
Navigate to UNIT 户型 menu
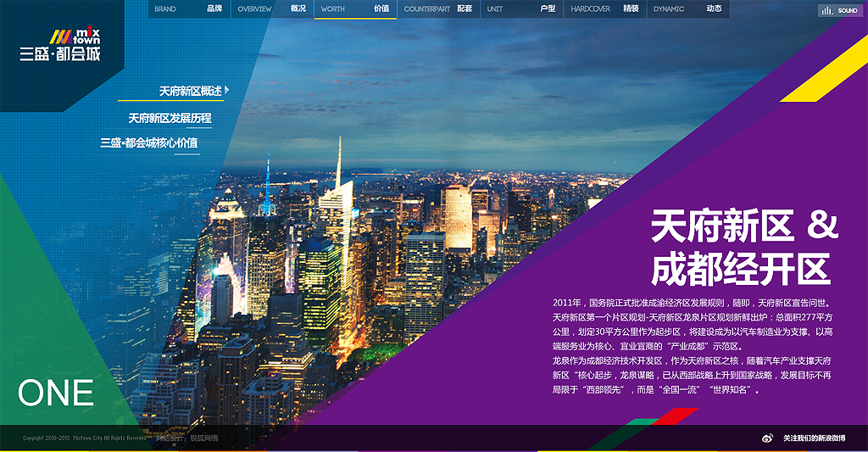coord(520,9)
